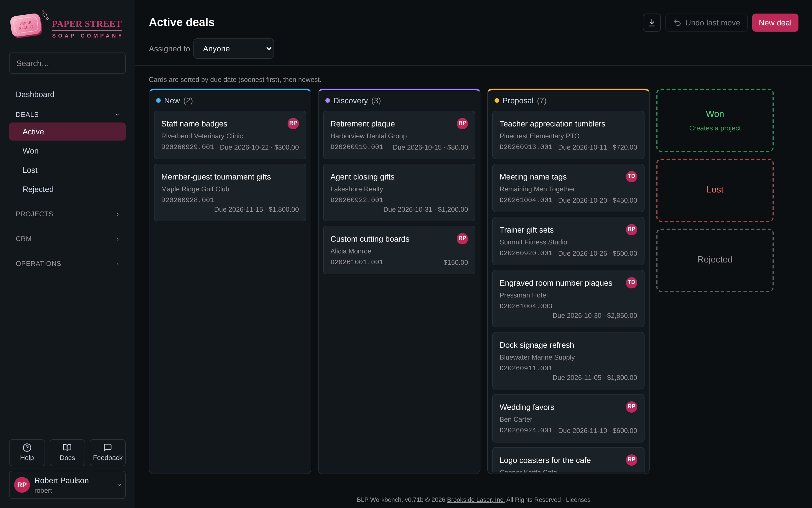Click deal ID D20261004.003
The image size is (812, 508).
point(526,306)
